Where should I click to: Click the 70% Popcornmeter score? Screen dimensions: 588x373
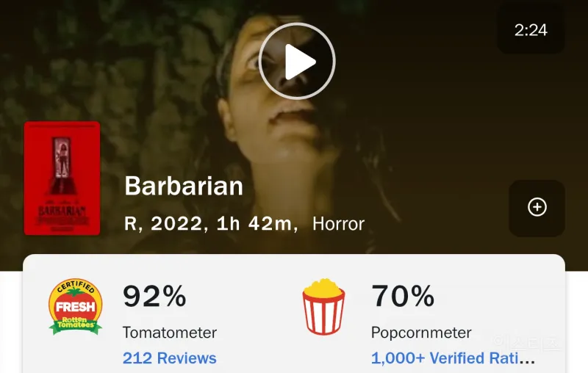(403, 297)
